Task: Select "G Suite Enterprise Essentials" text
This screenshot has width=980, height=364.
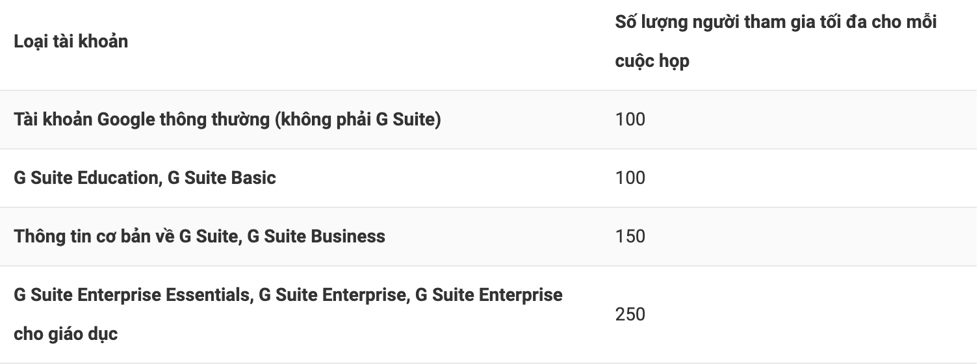Action: click(x=132, y=295)
